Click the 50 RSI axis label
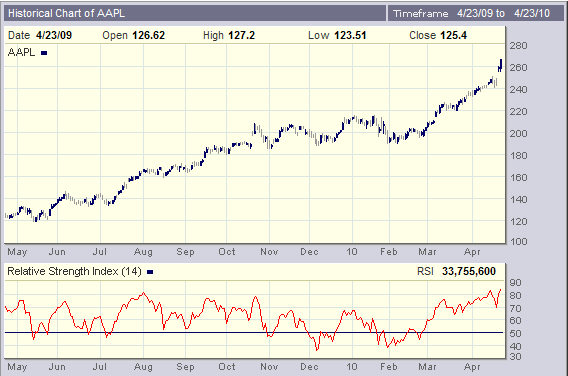 coord(515,334)
